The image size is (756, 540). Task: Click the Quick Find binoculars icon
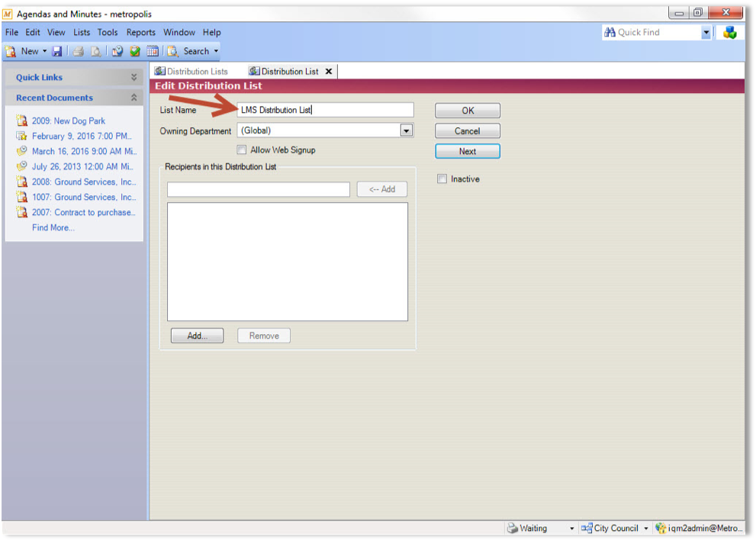pos(610,32)
